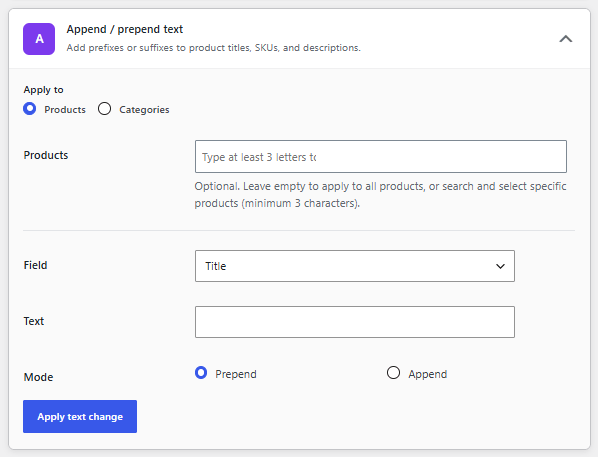This screenshot has height=457, width=598.
Task: Click the 'Optional. Leave empty' help text
Action: (x=380, y=195)
